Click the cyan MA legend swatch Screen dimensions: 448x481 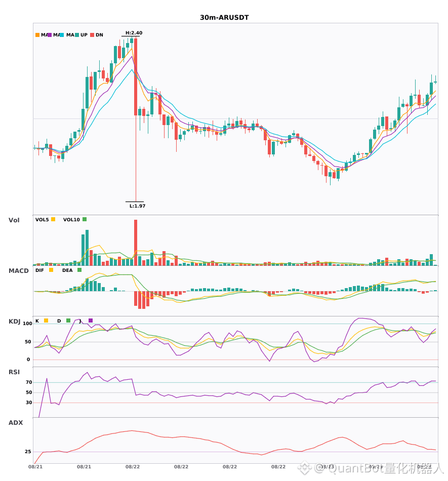[62, 35]
